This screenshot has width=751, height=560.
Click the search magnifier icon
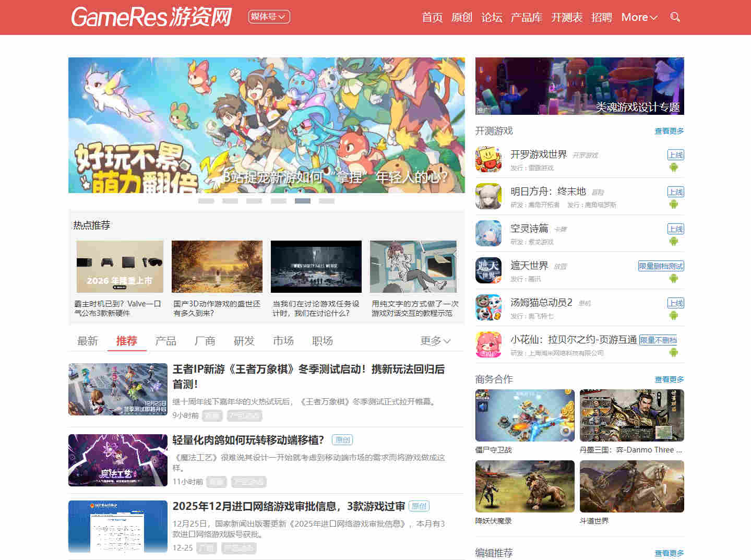point(675,17)
